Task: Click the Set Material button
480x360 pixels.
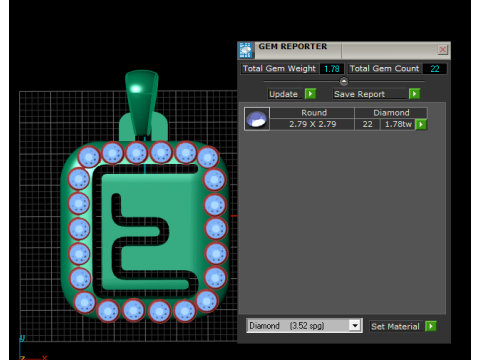Action: pos(396,326)
